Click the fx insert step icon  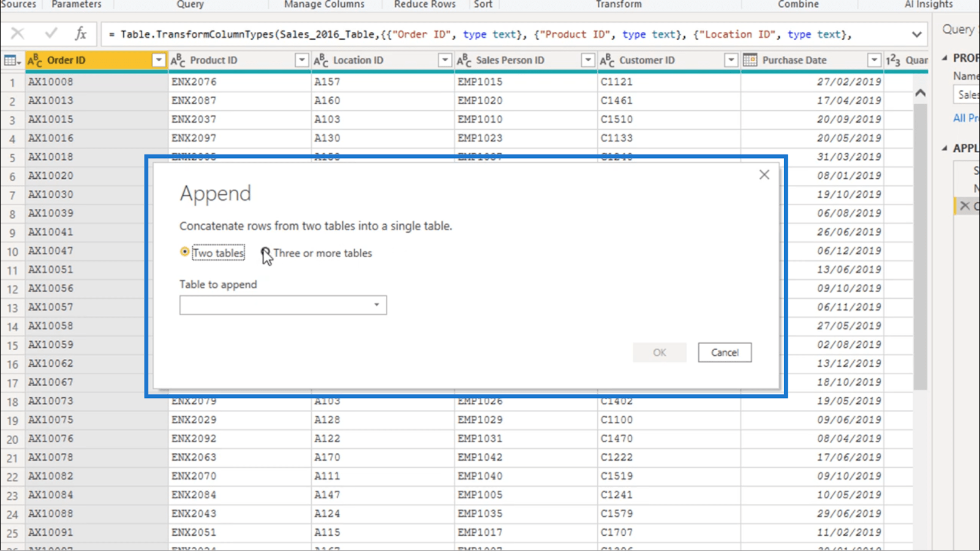pos(81,34)
